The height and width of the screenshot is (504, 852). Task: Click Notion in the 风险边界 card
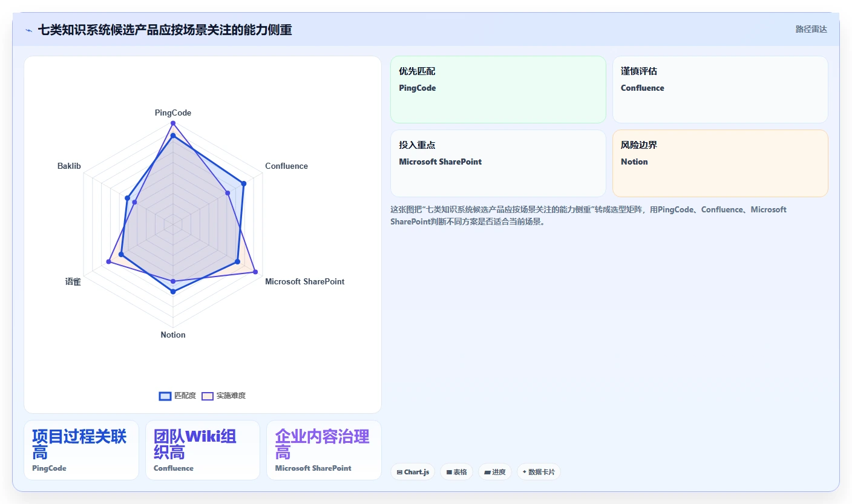click(634, 162)
